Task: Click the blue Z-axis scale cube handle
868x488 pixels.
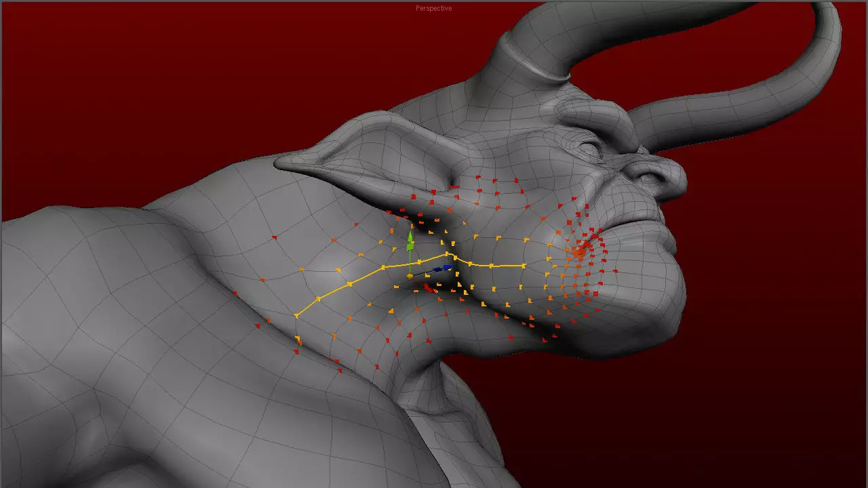Action: (x=437, y=270)
